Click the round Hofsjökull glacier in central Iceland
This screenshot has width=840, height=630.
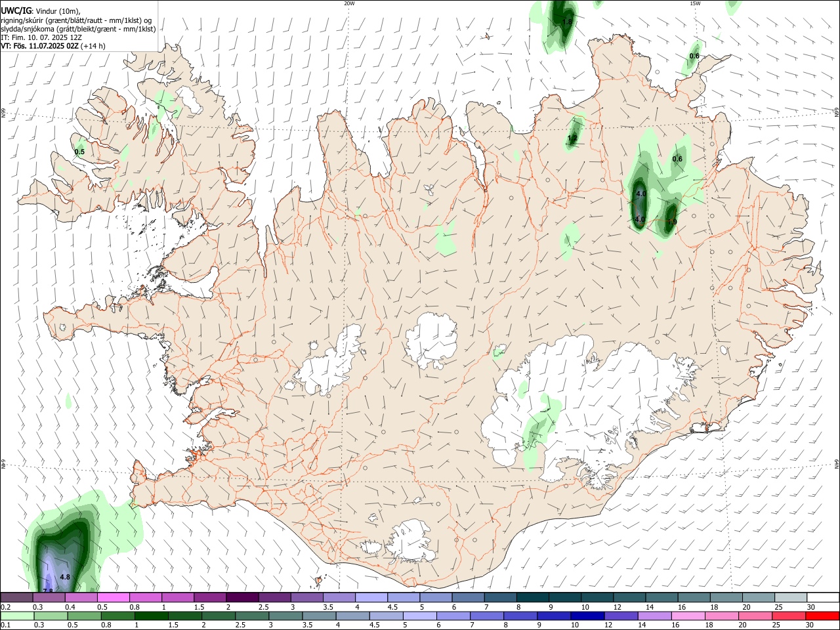click(x=430, y=341)
